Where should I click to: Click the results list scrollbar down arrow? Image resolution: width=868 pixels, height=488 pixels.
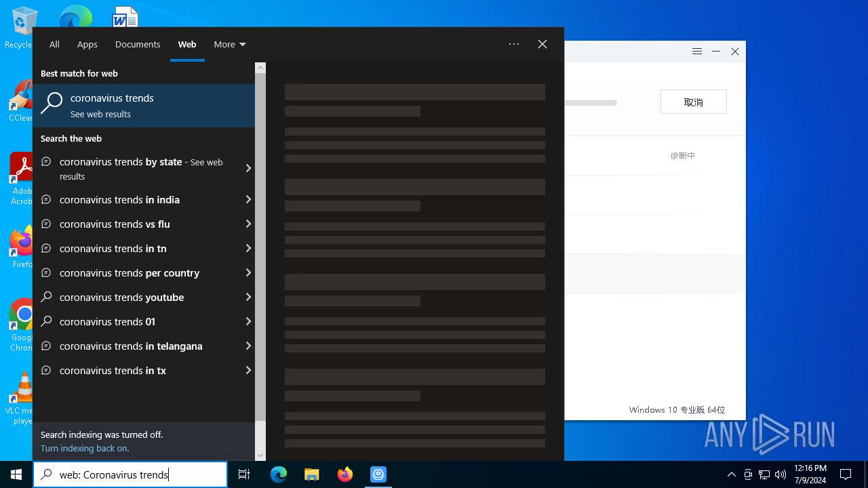click(260, 455)
